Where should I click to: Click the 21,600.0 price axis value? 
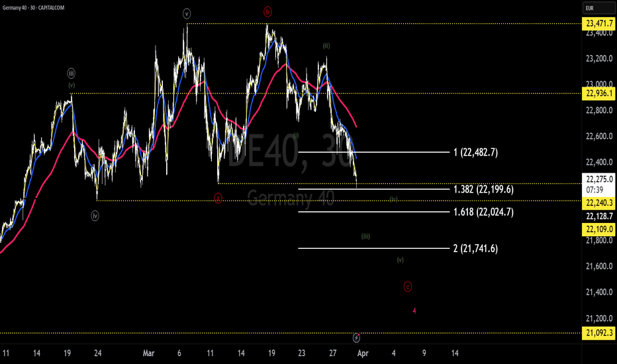pyautogui.click(x=599, y=267)
